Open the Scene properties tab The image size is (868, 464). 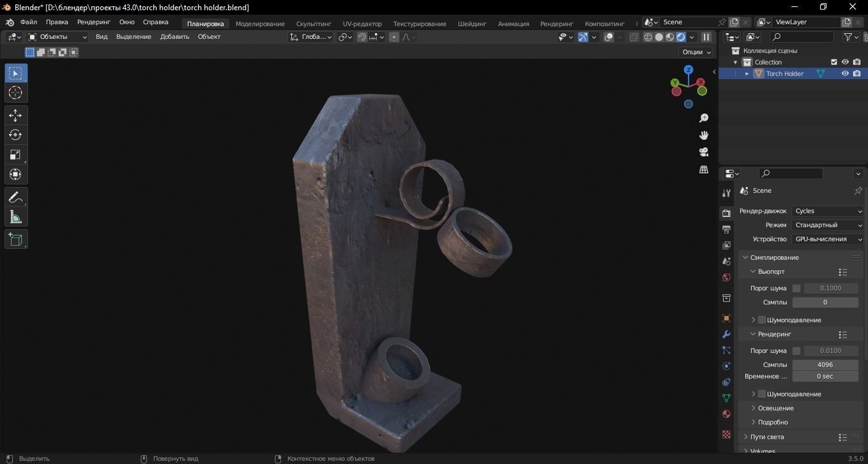[x=726, y=261]
